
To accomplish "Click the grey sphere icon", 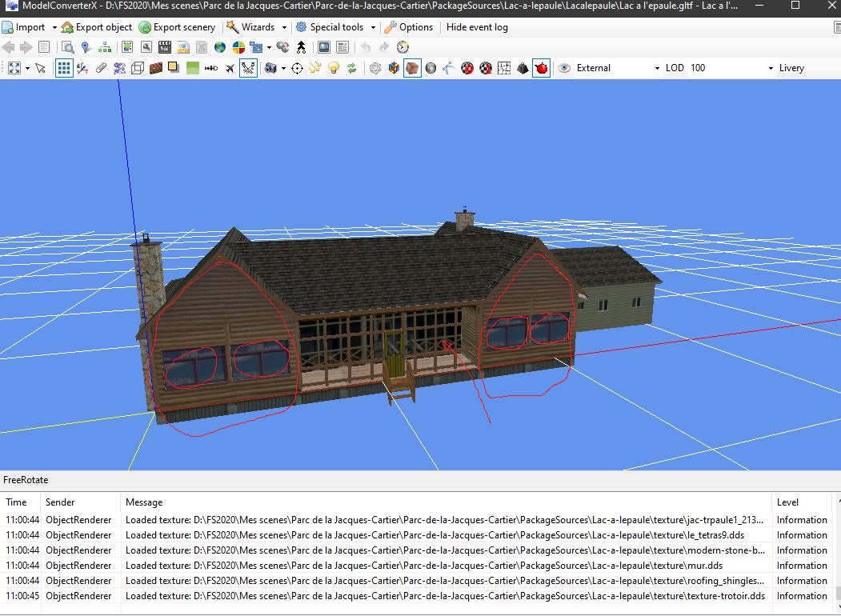I will point(431,68).
